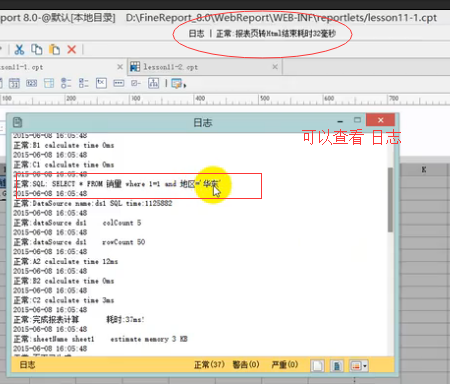Click the blue document log icon
The image size is (450, 384).
coord(337,366)
